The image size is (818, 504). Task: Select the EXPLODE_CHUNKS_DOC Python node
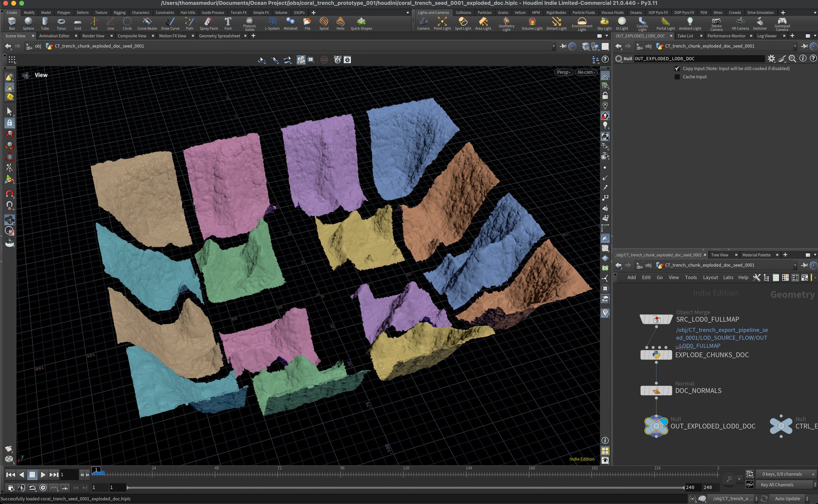click(656, 355)
